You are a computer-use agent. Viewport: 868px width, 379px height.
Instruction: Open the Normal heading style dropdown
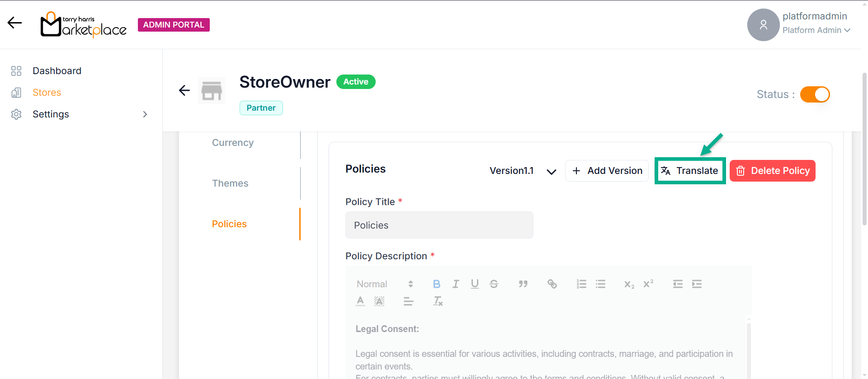384,284
